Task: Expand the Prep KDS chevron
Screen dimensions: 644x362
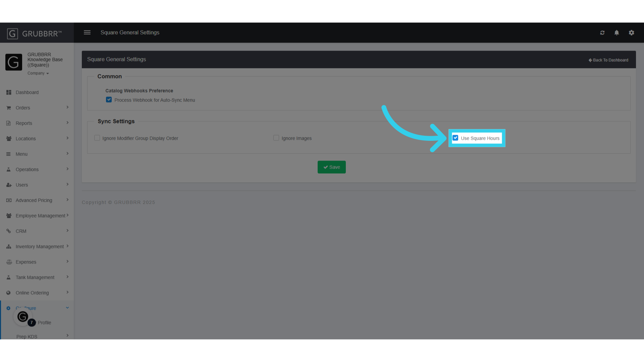Action: pyautogui.click(x=67, y=336)
